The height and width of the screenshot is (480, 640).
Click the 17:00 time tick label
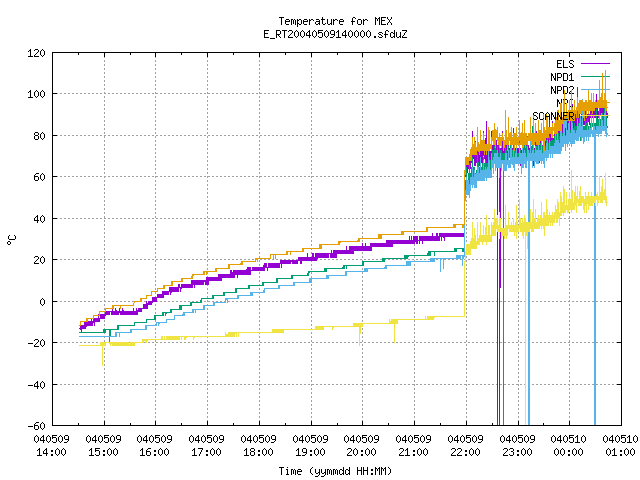[x=206, y=452]
